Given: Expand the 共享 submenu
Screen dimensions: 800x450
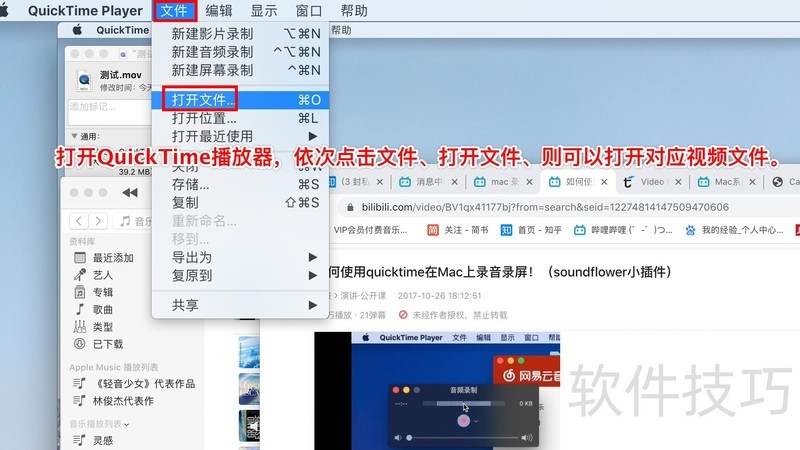Looking at the screenshot, I should (240, 305).
